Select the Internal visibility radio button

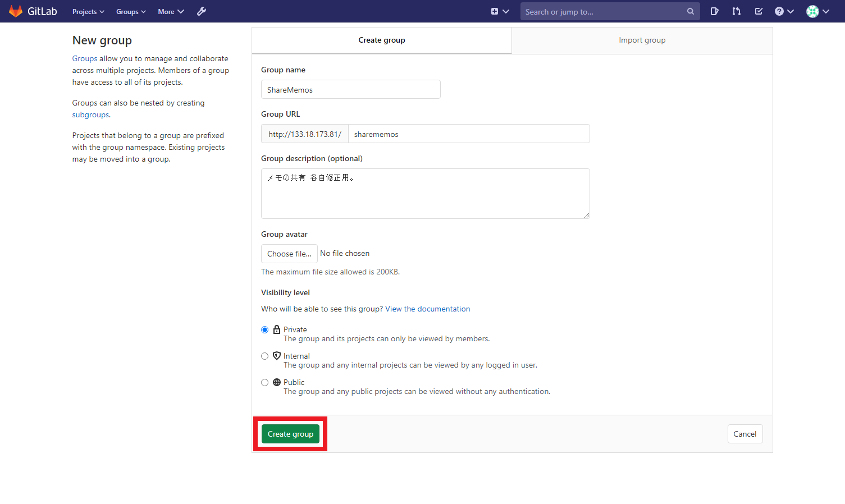click(x=265, y=356)
